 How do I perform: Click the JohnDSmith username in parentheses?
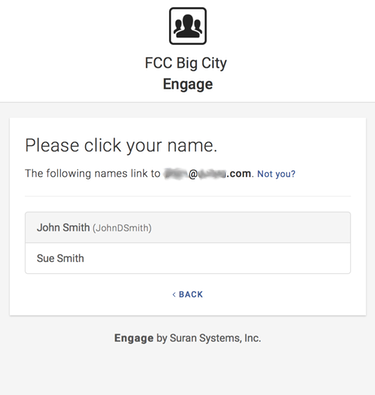[122, 228]
